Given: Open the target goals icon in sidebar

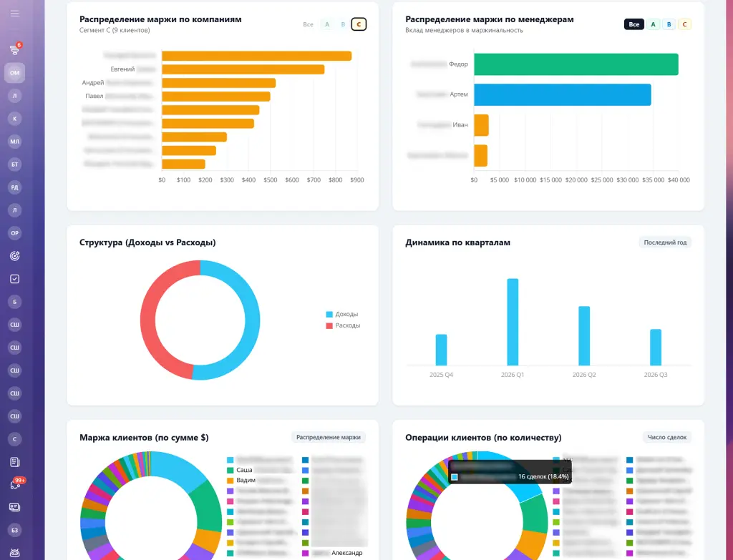Looking at the screenshot, I should (x=14, y=256).
